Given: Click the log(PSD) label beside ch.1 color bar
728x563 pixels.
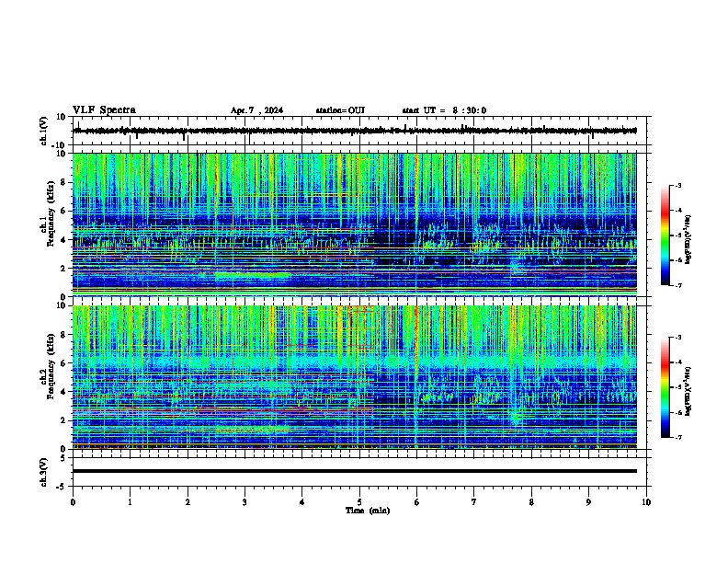Looking at the screenshot, I should pos(688,240).
